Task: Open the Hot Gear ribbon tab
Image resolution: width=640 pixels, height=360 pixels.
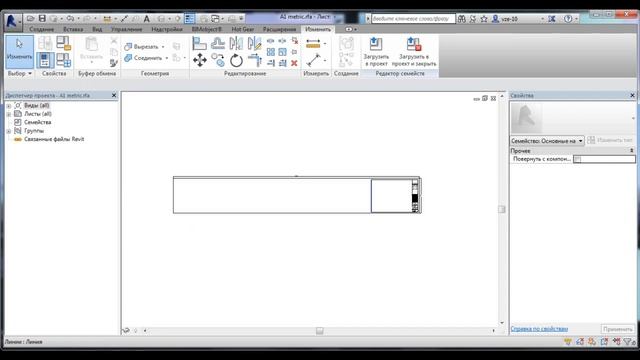Action: [x=242, y=29]
